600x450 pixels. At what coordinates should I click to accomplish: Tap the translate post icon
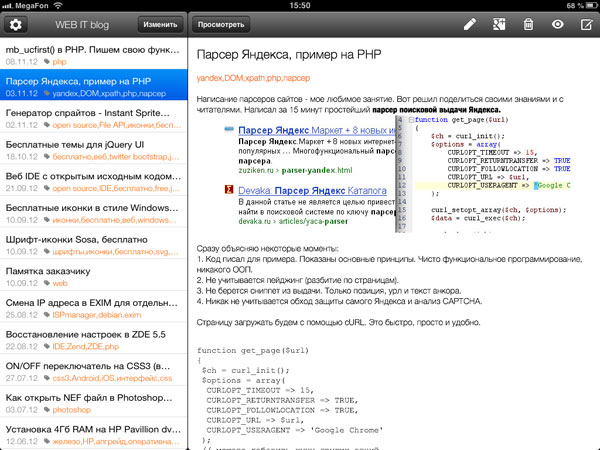499,24
